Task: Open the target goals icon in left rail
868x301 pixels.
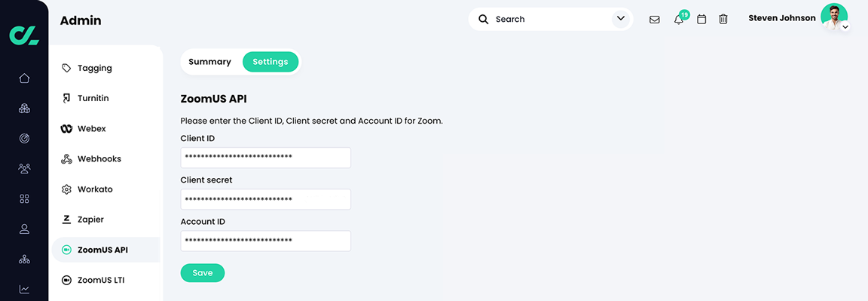Action: (x=24, y=139)
